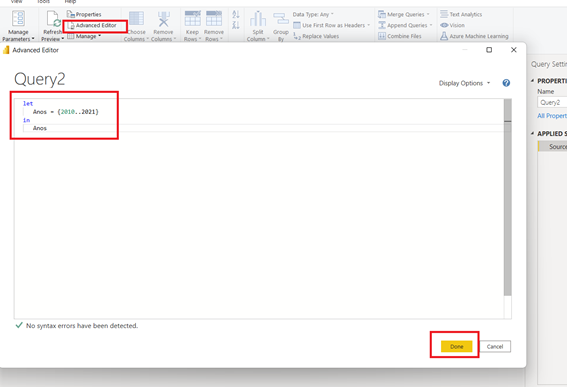Click Azure Machine Learning

474,36
